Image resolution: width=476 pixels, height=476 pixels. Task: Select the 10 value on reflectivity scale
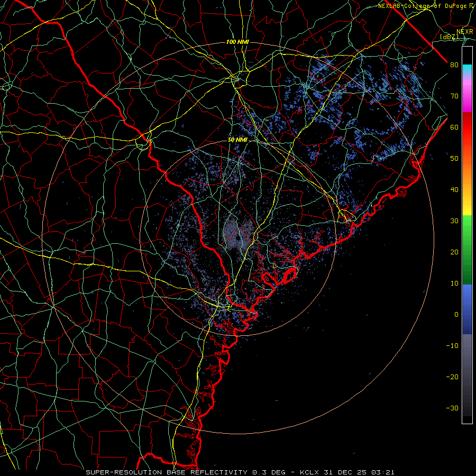tap(454, 283)
